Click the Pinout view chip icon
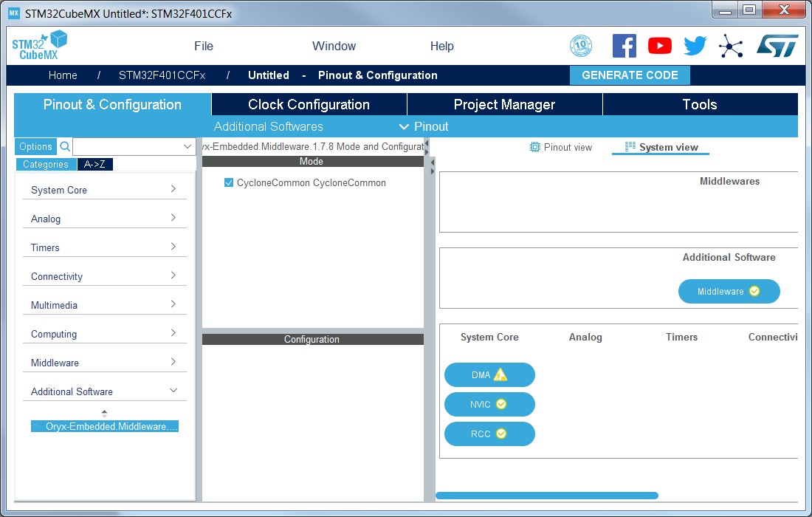This screenshot has width=812, height=517. click(535, 147)
